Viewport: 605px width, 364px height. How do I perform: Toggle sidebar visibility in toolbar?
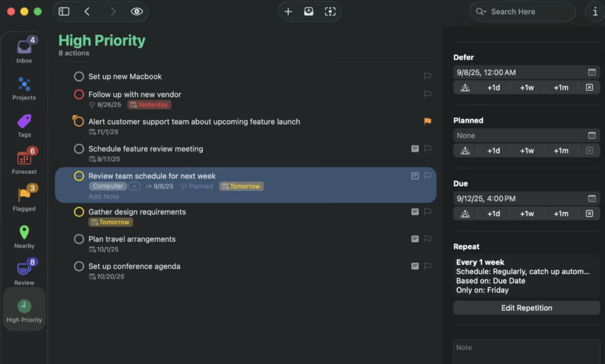(64, 12)
